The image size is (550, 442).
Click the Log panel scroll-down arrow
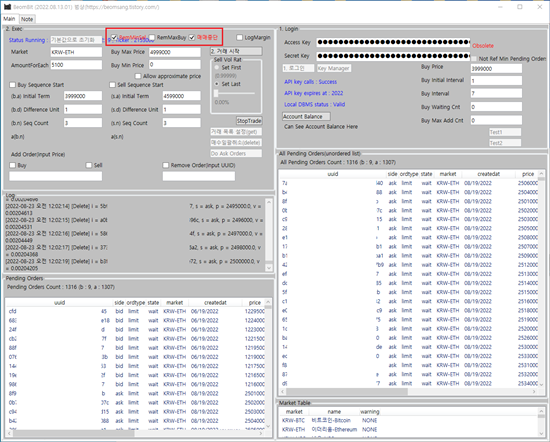click(x=269, y=268)
